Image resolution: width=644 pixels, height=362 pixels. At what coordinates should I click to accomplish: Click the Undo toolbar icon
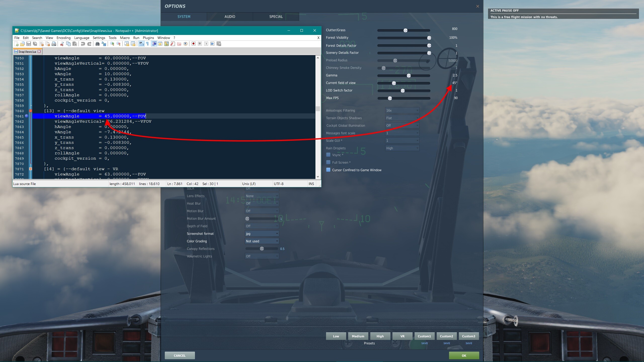point(83,44)
